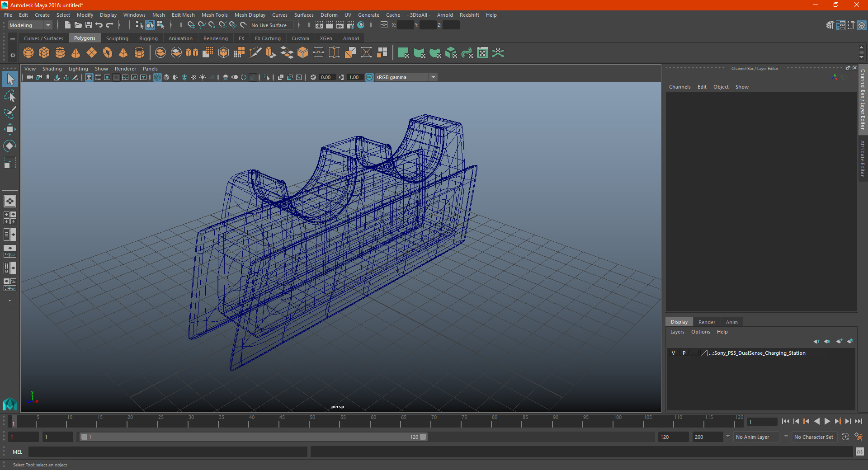The width and height of the screenshot is (868, 470).
Task: Open the Mesh Tools menu
Action: coord(214,15)
